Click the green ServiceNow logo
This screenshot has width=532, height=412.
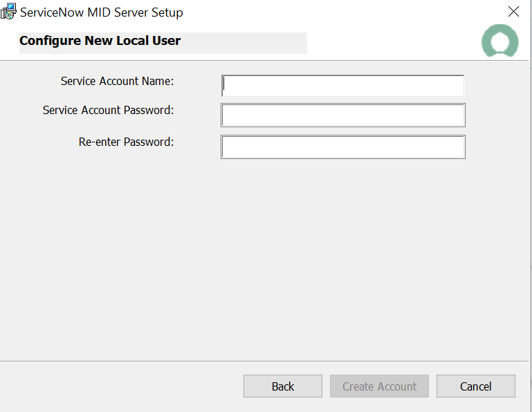pyautogui.click(x=499, y=41)
